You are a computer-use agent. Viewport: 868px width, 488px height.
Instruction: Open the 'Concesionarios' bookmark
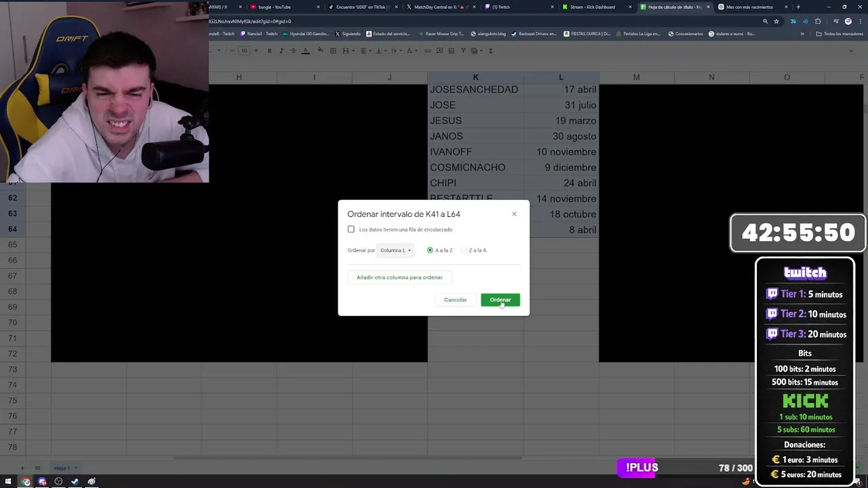click(686, 33)
